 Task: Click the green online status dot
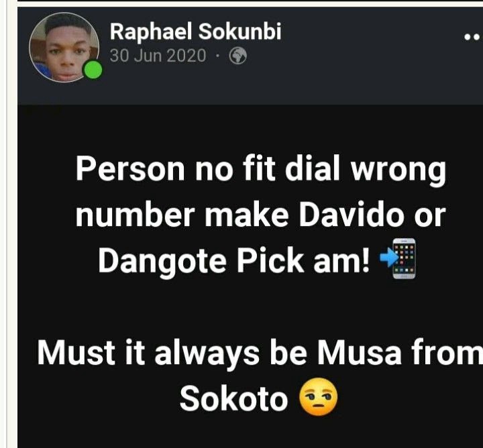point(93,70)
